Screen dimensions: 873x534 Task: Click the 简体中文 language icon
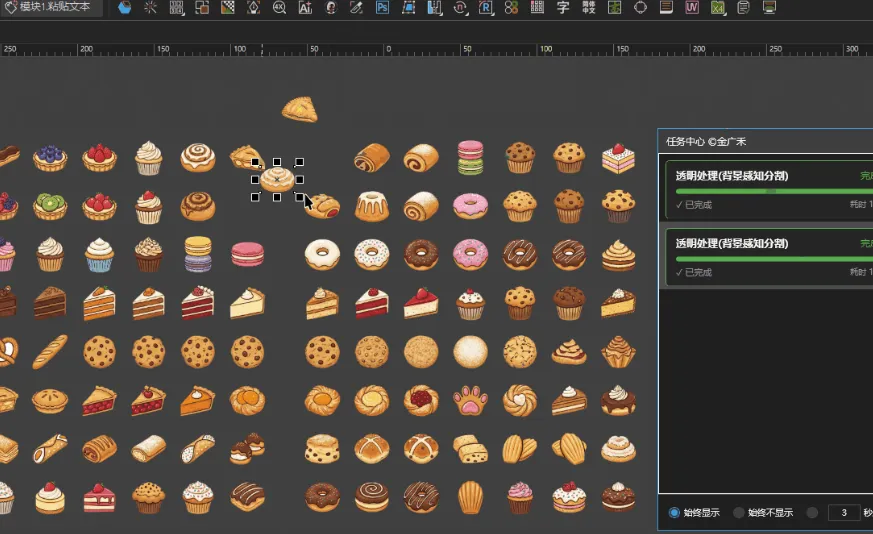(588, 8)
